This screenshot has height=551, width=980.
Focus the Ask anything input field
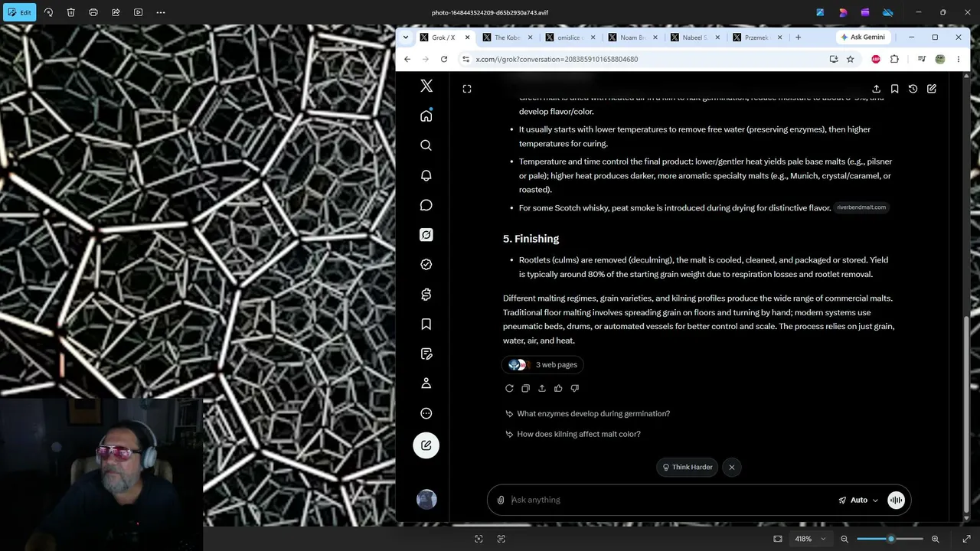(x=670, y=500)
